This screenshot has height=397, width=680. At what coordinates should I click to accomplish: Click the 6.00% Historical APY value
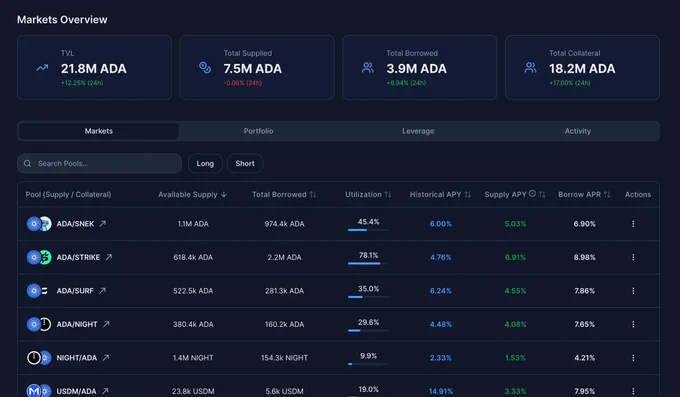point(441,224)
